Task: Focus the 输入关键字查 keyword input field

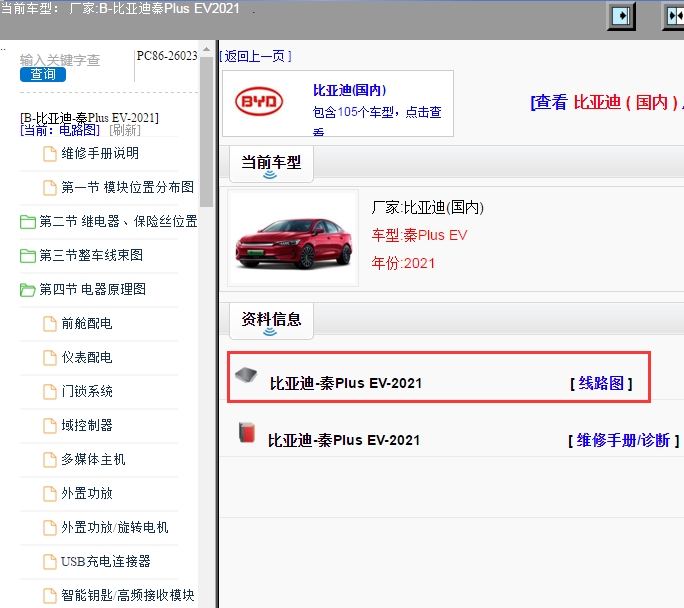Action: pyautogui.click(x=60, y=60)
